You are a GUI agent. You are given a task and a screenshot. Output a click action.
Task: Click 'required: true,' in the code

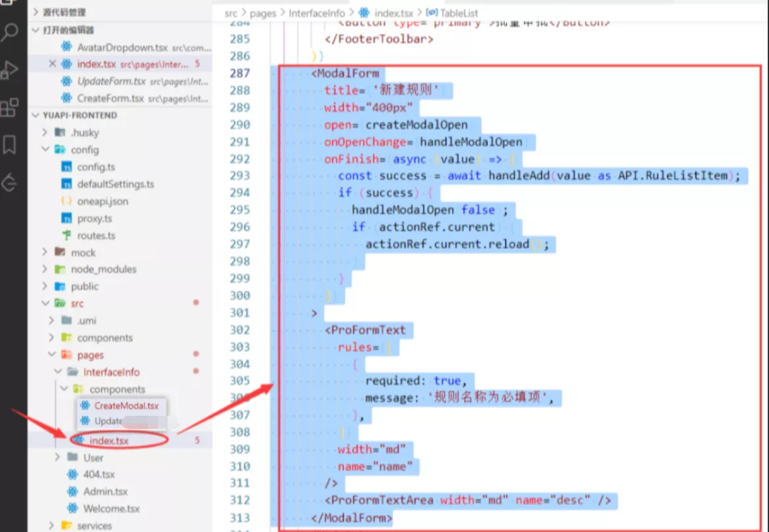pyautogui.click(x=416, y=381)
